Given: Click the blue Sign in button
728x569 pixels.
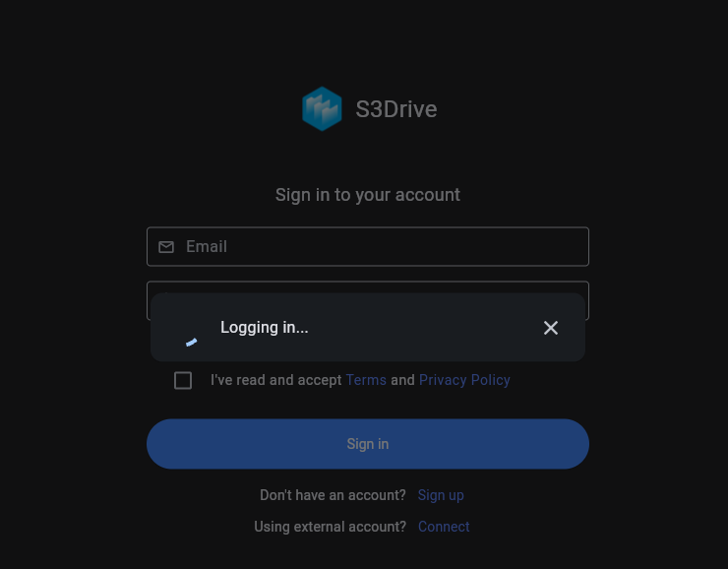Looking at the screenshot, I should (368, 444).
